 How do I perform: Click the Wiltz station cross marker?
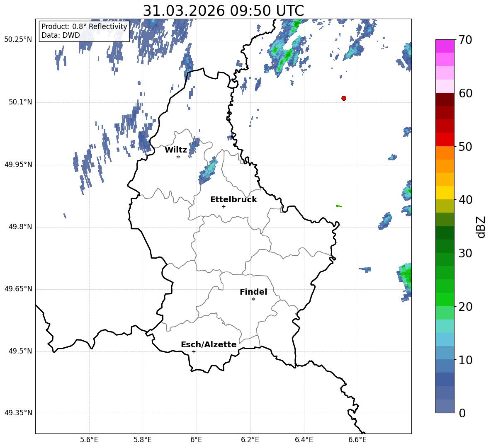tap(178, 157)
